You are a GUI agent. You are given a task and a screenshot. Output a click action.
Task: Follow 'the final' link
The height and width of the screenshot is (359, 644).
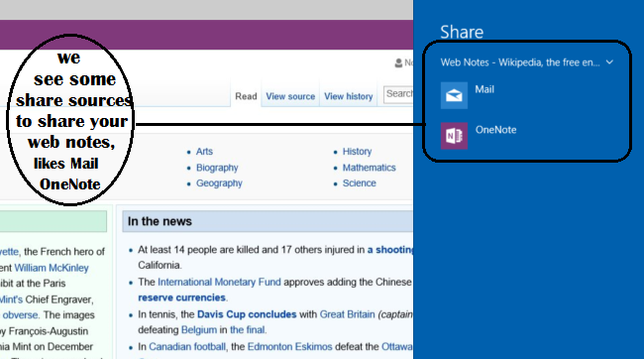click(248, 330)
